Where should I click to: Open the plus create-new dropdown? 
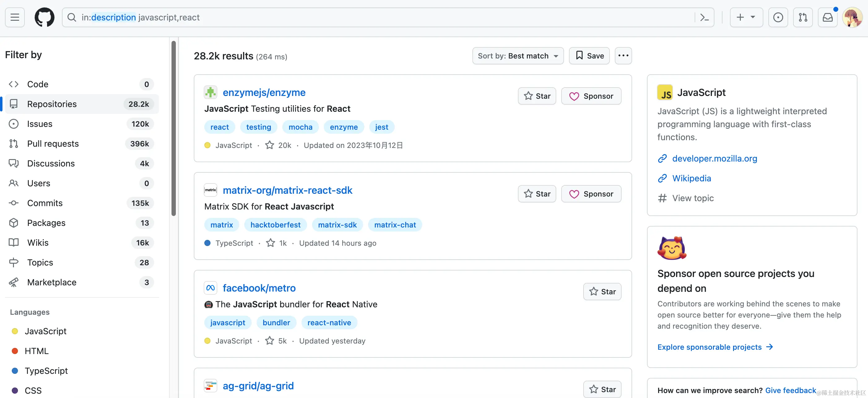(x=746, y=17)
